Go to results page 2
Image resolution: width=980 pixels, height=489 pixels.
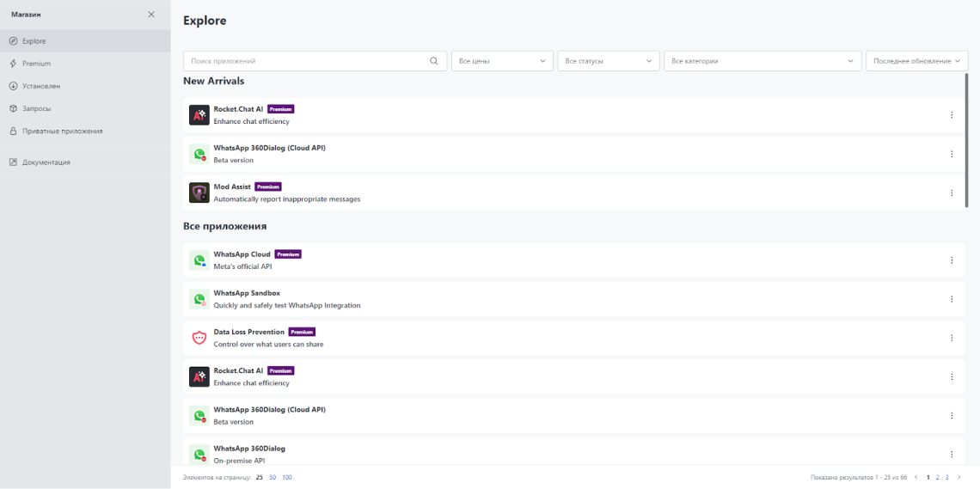click(x=938, y=477)
